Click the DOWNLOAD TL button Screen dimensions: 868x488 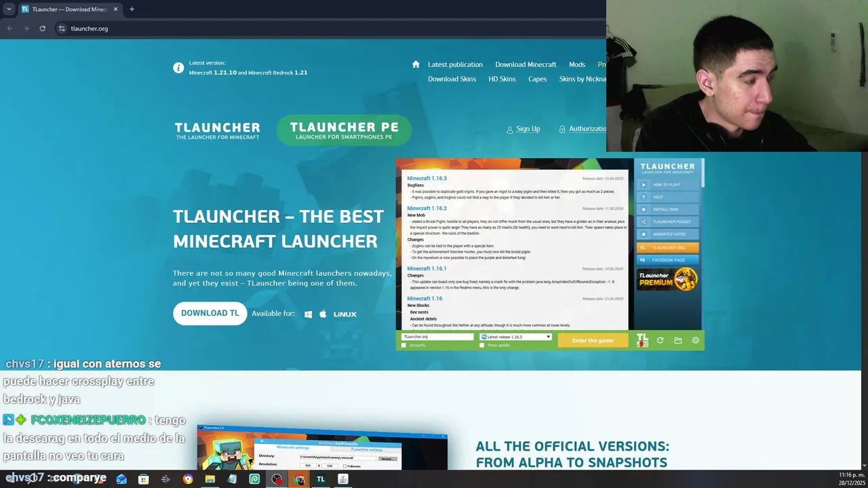click(x=210, y=313)
